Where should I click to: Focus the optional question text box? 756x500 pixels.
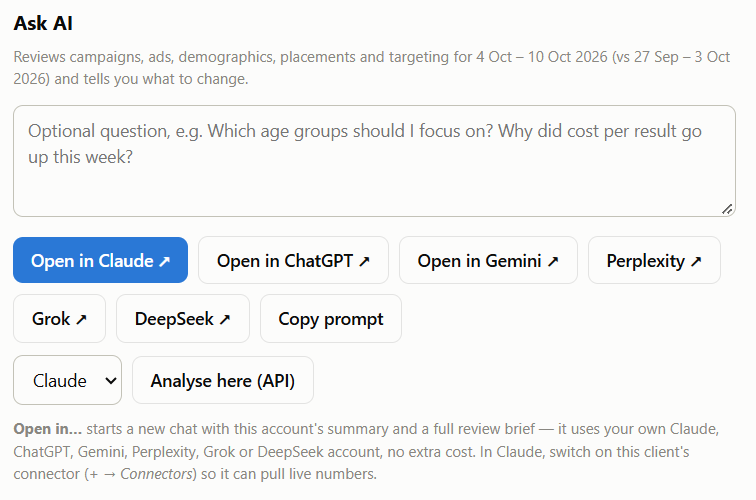coord(374,161)
